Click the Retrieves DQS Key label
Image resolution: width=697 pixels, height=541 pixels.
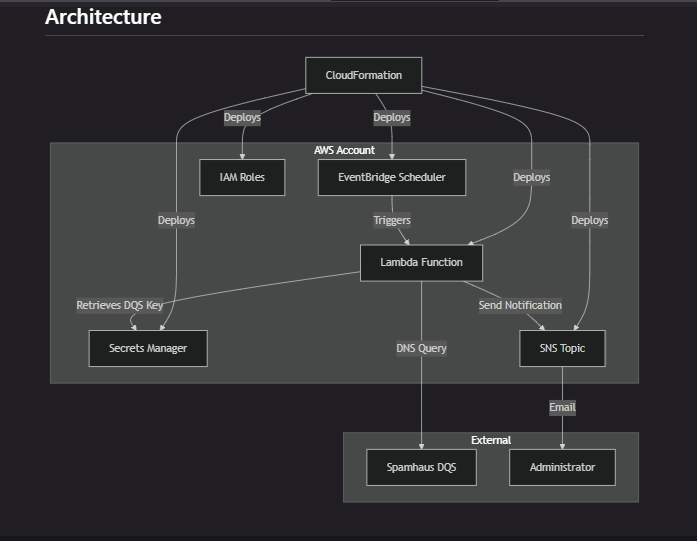[x=119, y=305]
